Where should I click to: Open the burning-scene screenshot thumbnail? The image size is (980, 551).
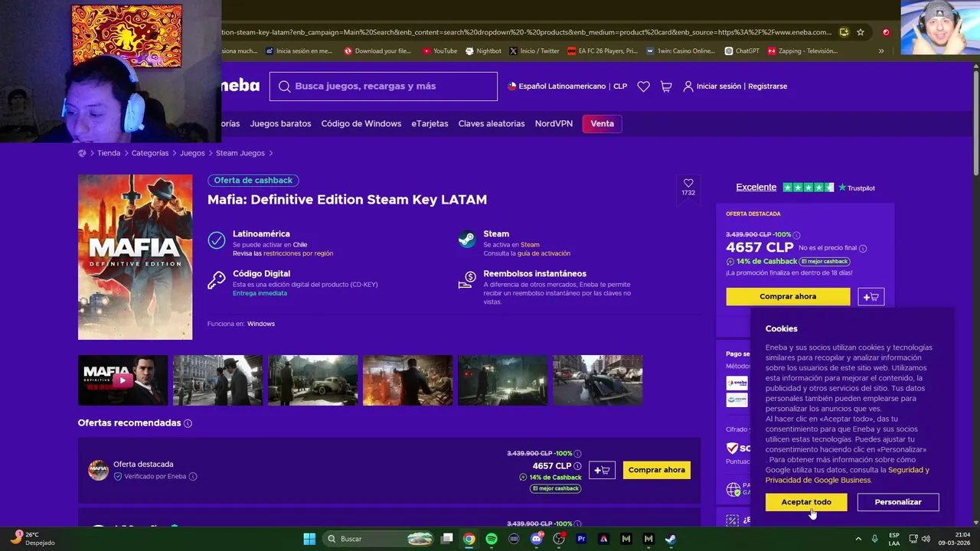point(407,380)
